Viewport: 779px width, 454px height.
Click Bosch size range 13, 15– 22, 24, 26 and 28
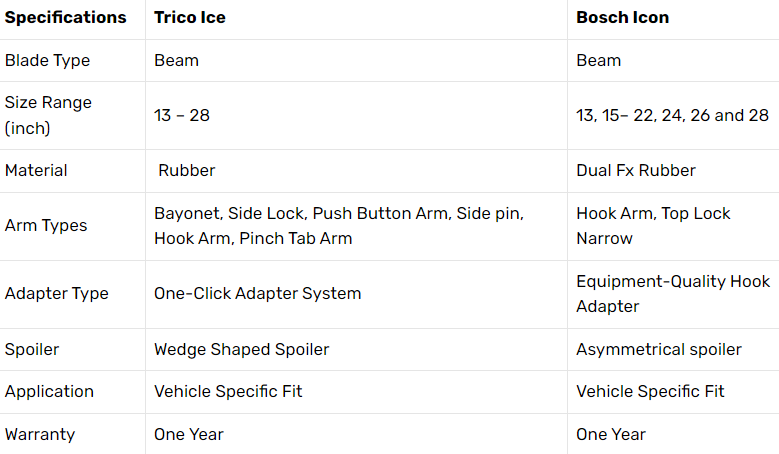point(673,115)
